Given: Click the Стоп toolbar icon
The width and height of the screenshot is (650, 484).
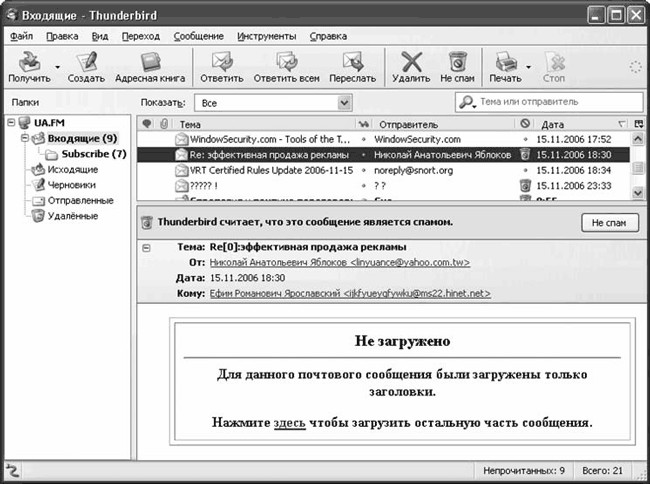Looking at the screenshot, I should (554, 67).
